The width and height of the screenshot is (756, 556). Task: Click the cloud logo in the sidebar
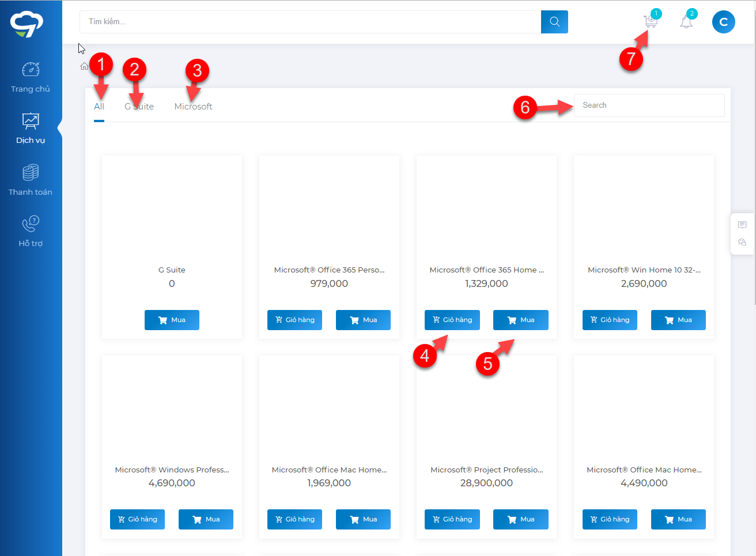click(27, 24)
